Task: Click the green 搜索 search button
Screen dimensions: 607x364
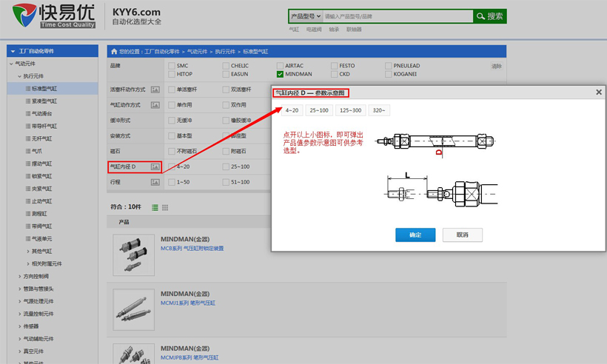Action: point(490,16)
